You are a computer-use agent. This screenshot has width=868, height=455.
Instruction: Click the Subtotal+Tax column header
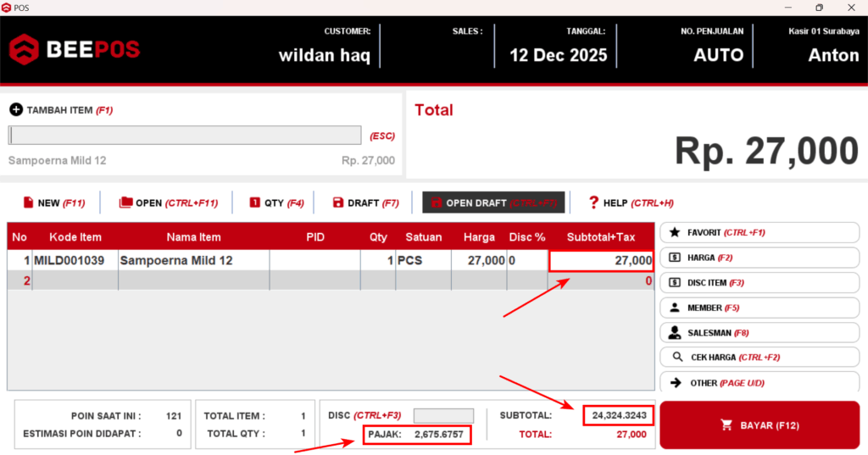tap(600, 237)
